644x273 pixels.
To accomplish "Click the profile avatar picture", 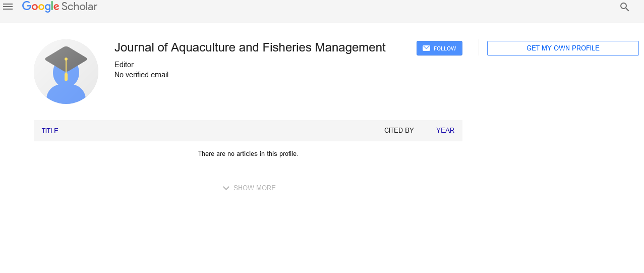I will click(66, 72).
